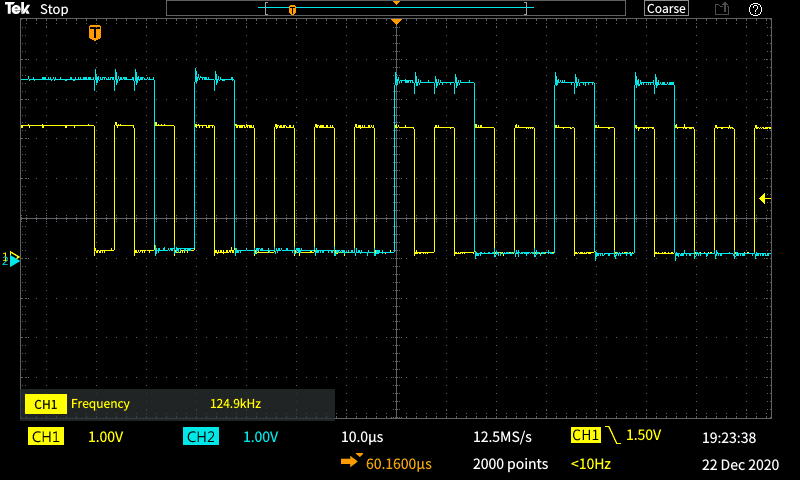Click the 60.1600µs delay value

point(398,464)
